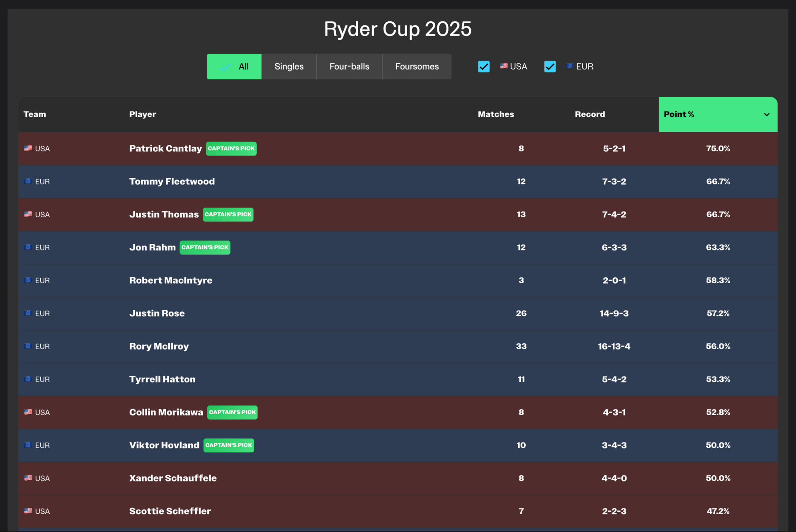Switch to the Singles tab
The width and height of the screenshot is (796, 532).
coord(289,66)
